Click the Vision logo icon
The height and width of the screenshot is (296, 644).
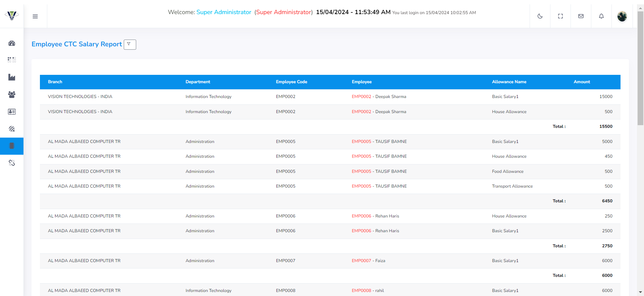coord(12,16)
